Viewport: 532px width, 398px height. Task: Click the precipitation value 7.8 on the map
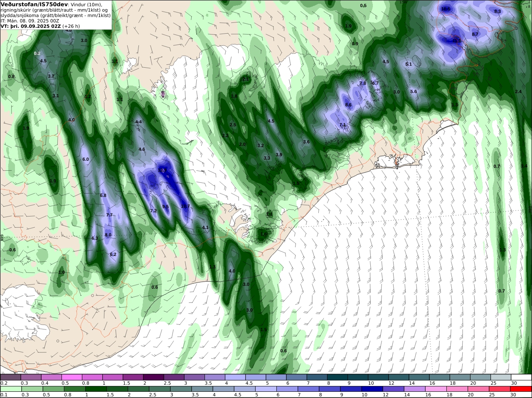coord(363,83)
